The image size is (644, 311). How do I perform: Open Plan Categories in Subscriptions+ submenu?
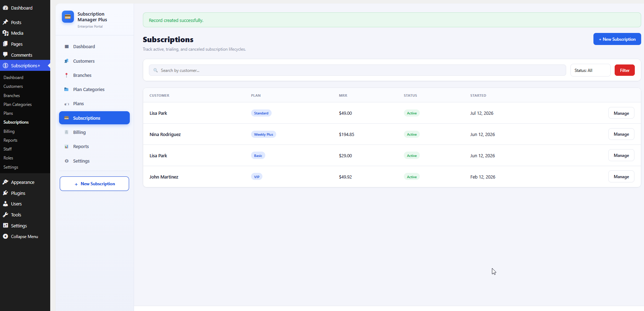point(18,104)
